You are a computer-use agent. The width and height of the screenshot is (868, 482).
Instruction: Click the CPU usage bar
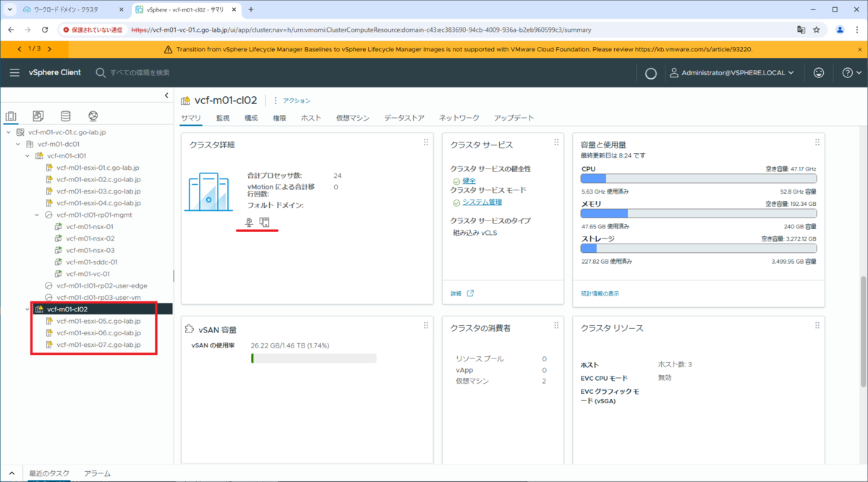tap(699, 178)
